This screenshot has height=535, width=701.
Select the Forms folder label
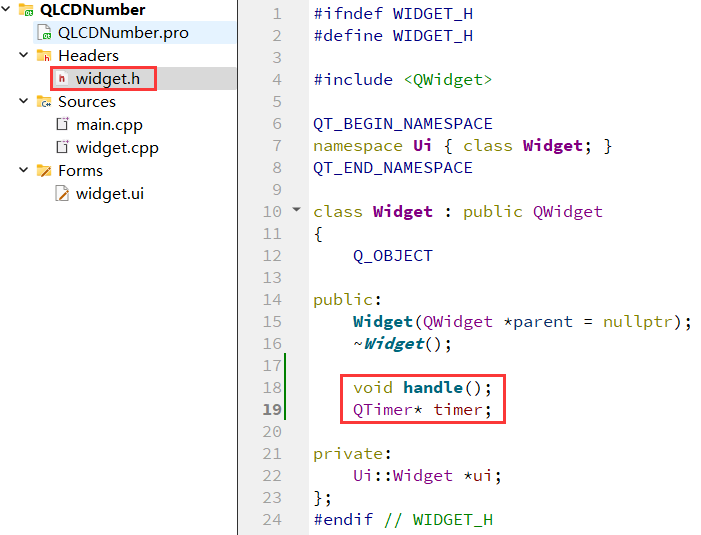click(80, 170)
